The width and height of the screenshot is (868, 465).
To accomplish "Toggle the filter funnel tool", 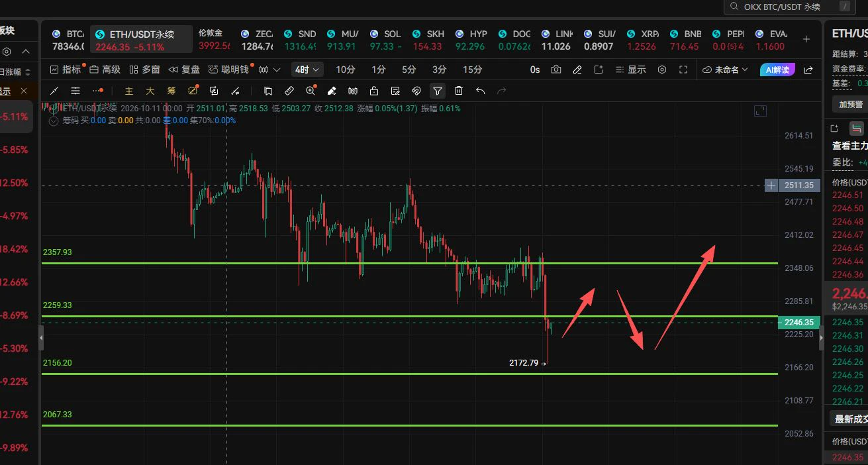I will click(x=438, y=91).
